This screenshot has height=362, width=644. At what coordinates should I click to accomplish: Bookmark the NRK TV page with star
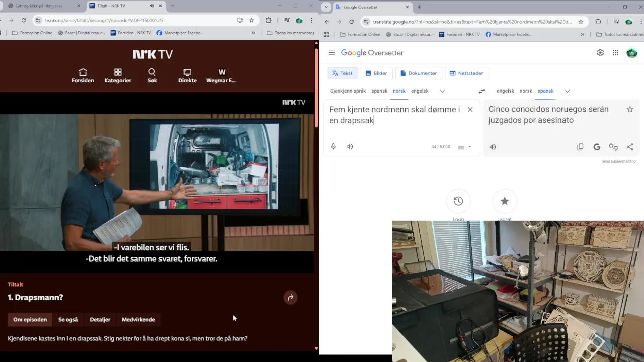tap(251, 20)
